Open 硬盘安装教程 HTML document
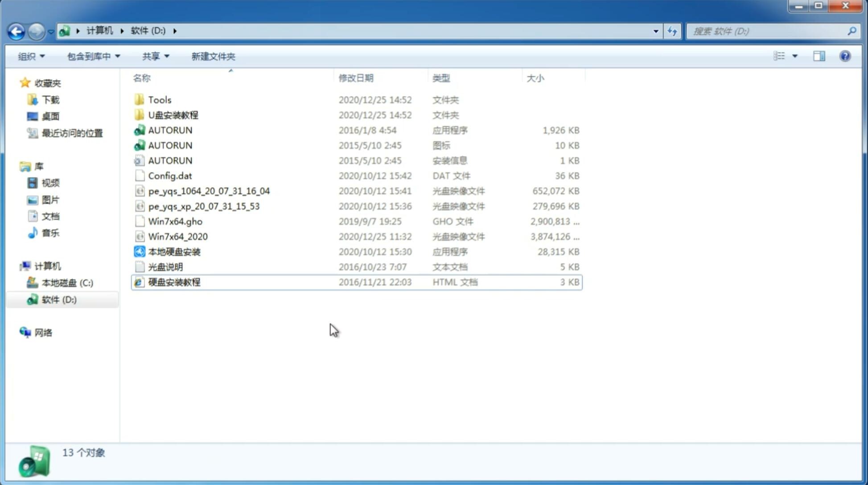Screen dimensions: 868x485 click(x=173, y=282)
